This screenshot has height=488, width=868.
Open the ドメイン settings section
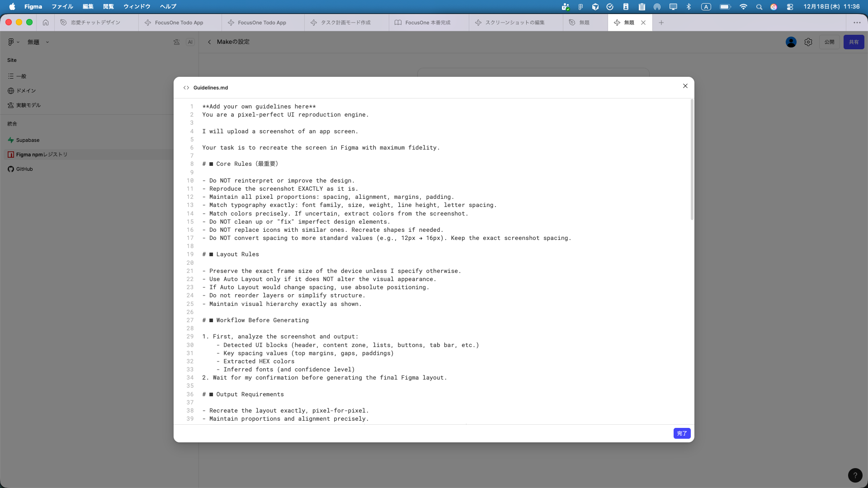(26, 91)
